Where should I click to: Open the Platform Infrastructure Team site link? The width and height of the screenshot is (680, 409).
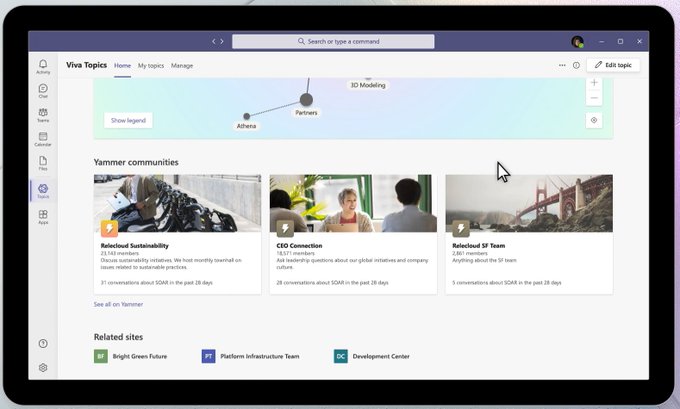[x=260, y=356]
